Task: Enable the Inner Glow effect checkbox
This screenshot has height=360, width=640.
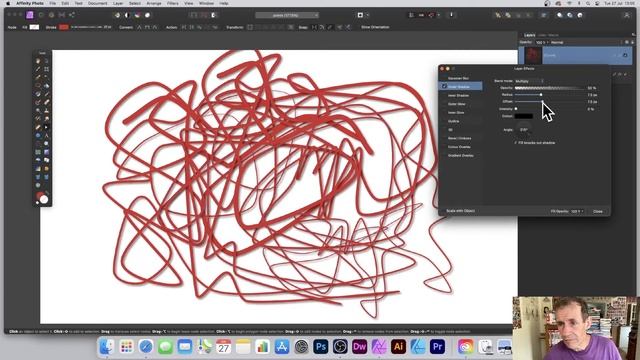Action: pyautogui.click(x=444, y=113)
